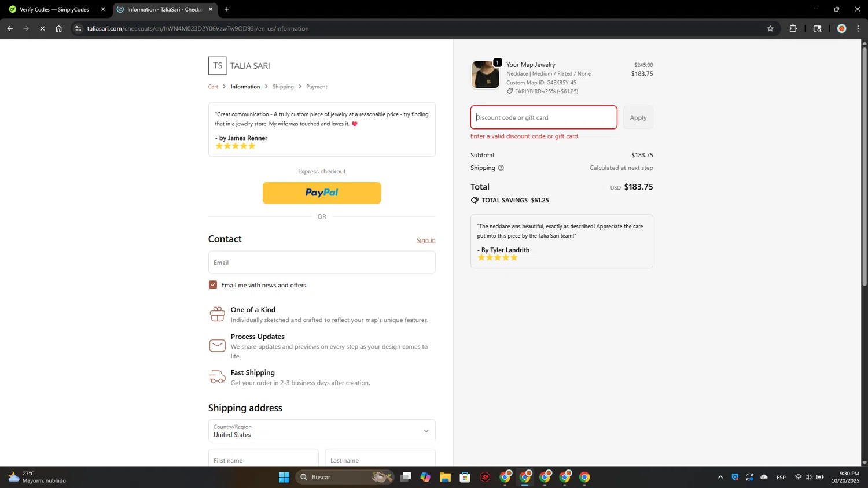Viewport: 868px width, 488px height.
Task: Click the Total Savings tag icon
Action: [x=475, y=200]
